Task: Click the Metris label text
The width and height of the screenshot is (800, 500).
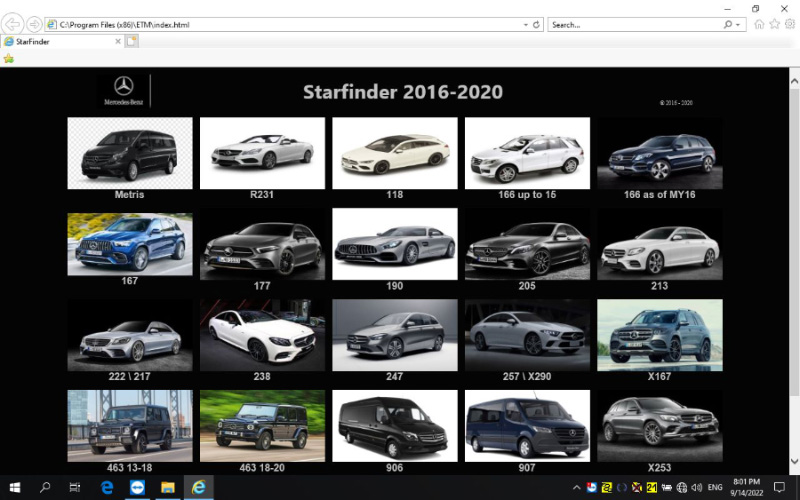Action: click(130, 194)
